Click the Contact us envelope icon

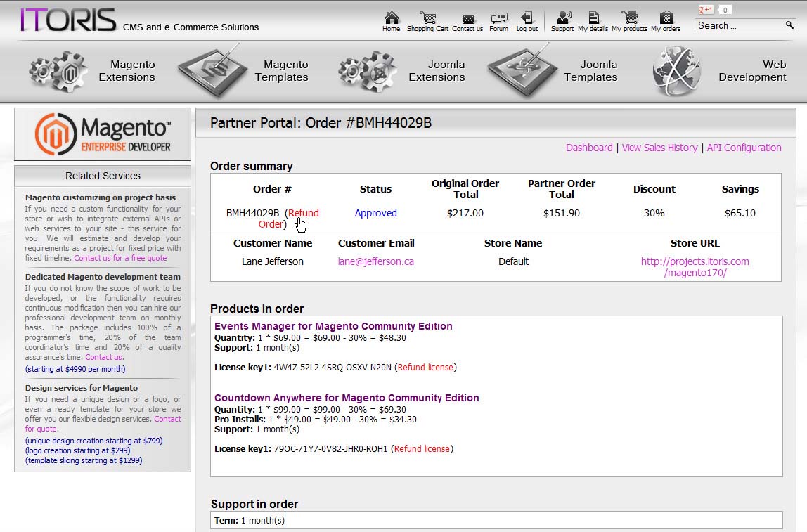tap(468, 20)
